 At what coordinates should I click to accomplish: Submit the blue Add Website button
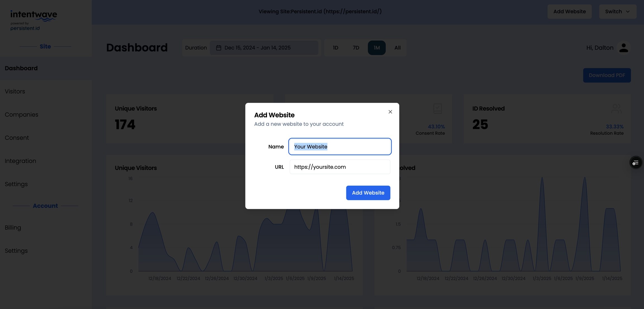368,193
